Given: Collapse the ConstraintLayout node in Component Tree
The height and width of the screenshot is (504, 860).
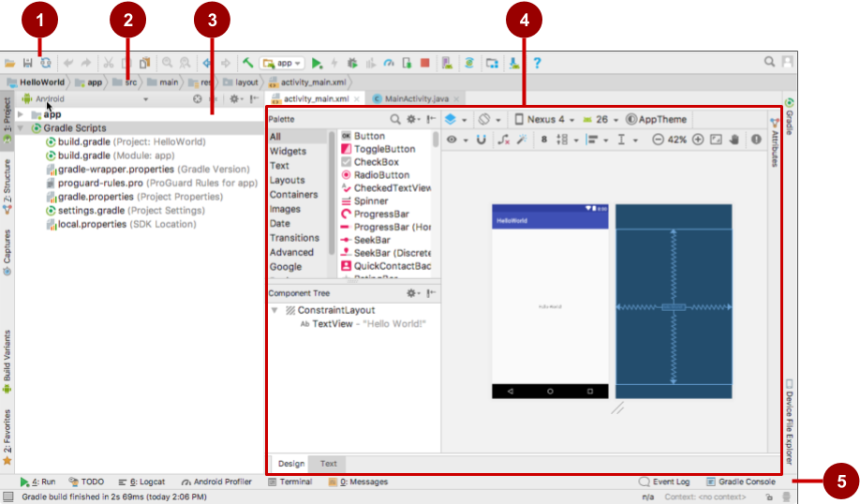Looking at the screenshot, I should click(274, 310).
